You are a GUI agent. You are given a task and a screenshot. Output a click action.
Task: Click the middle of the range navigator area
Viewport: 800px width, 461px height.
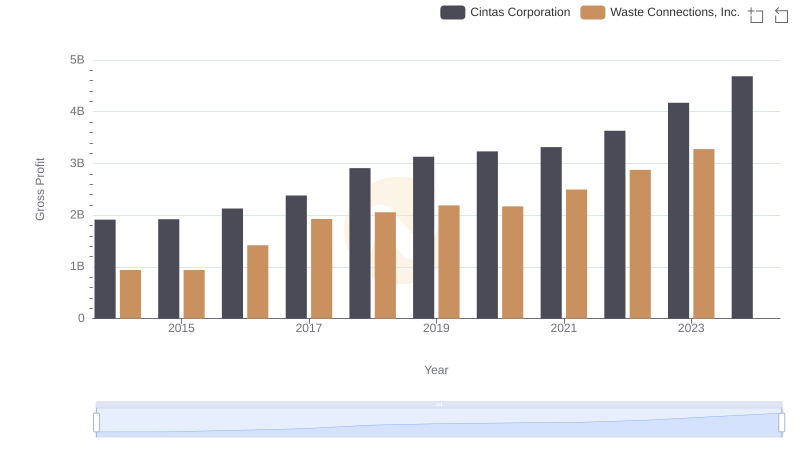pos(438,424)
